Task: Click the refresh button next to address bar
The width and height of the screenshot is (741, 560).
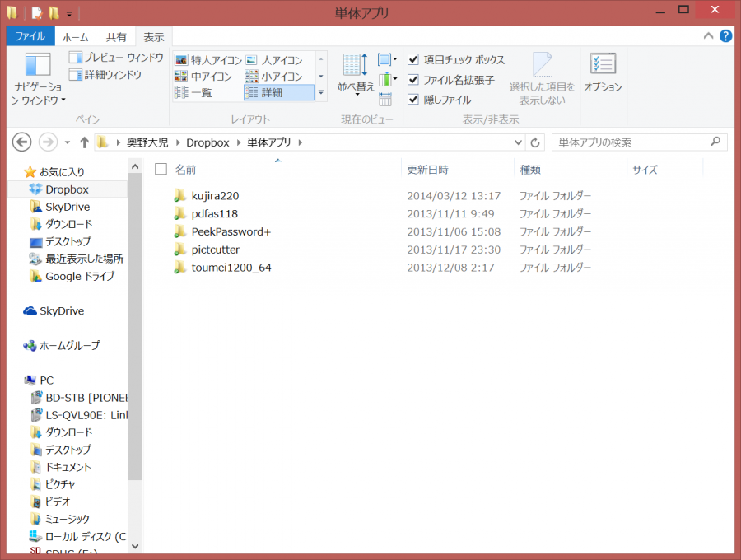Action: [x=535, y=142]
